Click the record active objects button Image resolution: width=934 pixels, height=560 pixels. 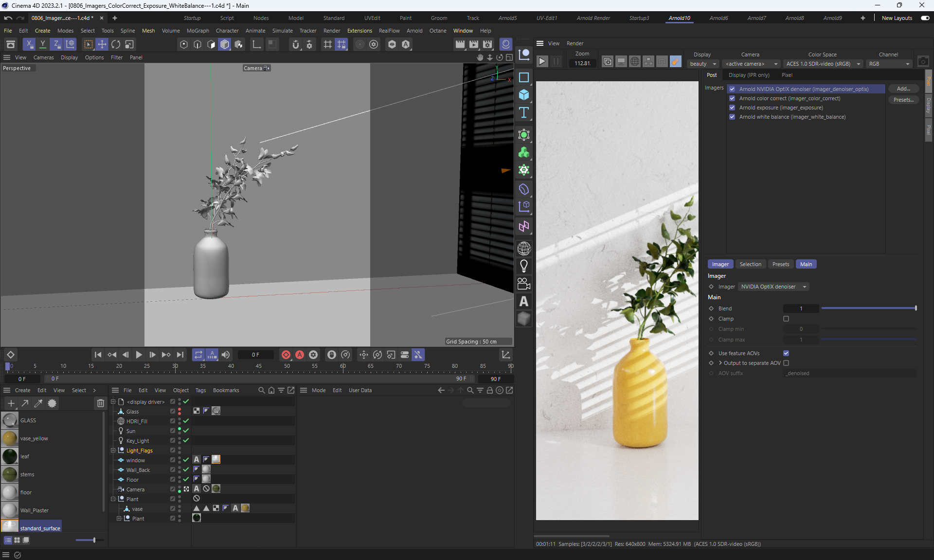click(286, 355)
